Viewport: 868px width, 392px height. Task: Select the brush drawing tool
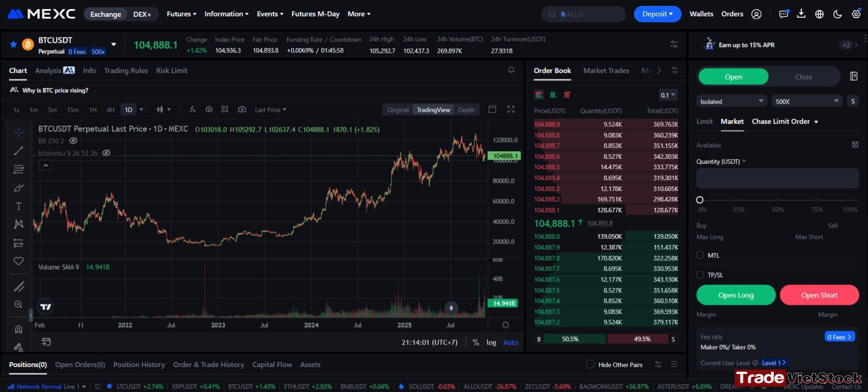pyautogui.click(x=19, y=188)
